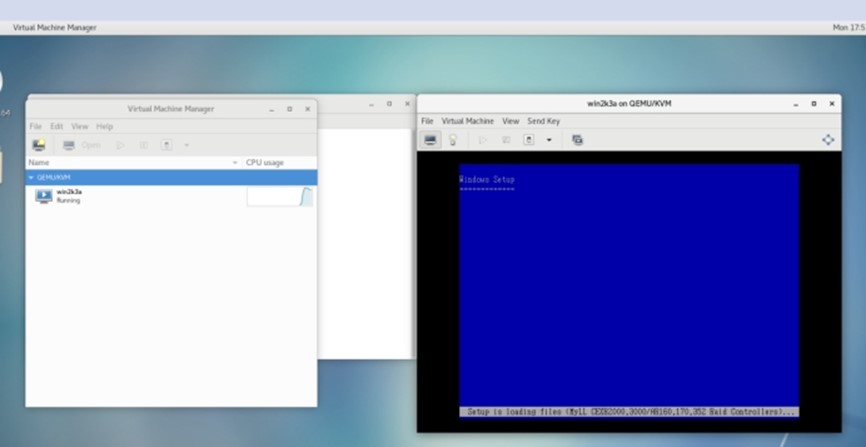This screenshot has width=866, height=447.
Task: Create a new virtual machine in Manager
Action: click(39, 145)
